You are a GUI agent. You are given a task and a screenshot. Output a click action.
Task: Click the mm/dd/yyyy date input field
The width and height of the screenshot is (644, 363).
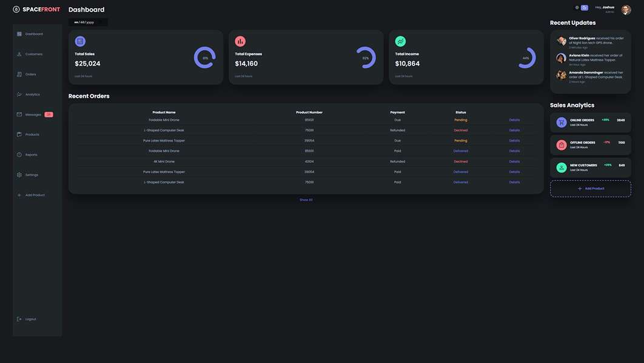(88, 22)
